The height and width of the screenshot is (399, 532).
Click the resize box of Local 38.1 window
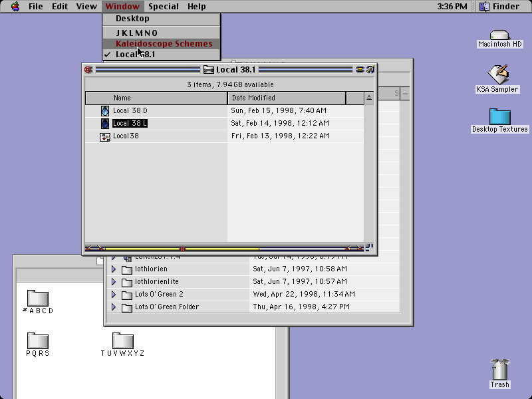pyautogui.click(x=369, y=247)
